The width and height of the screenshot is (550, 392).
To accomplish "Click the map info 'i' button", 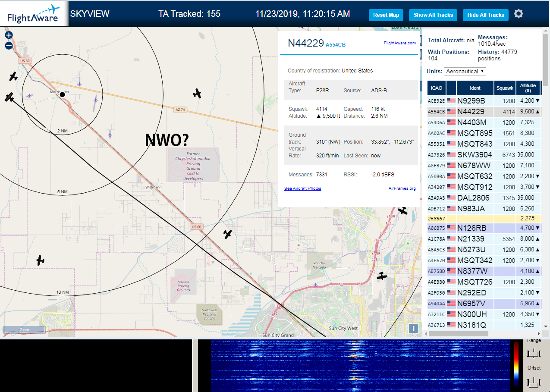I will tap(413, 329).
